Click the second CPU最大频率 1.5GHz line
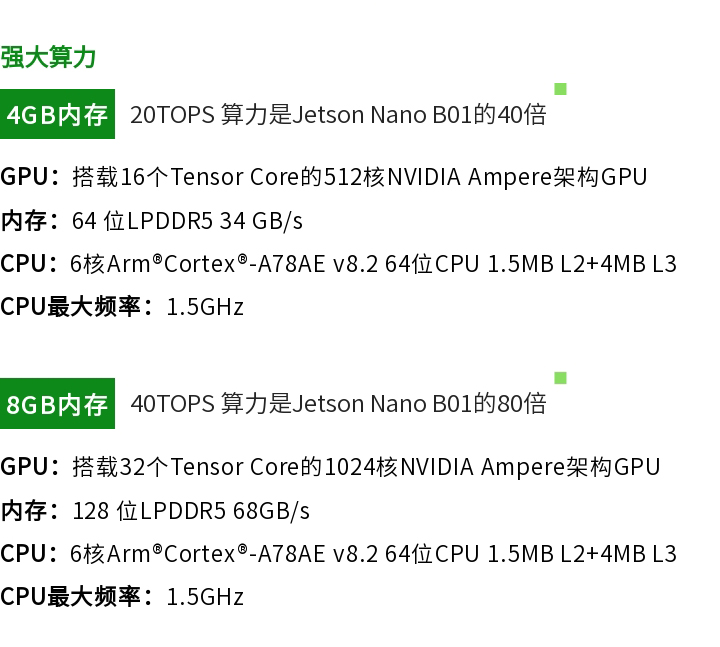 (x=122, y=596)
